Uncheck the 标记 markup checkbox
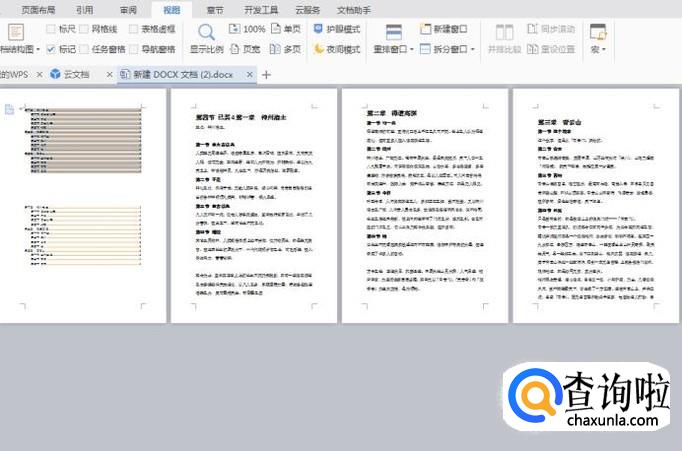The image size is (682, 451). pyautogui.click(x=51, y=48)
